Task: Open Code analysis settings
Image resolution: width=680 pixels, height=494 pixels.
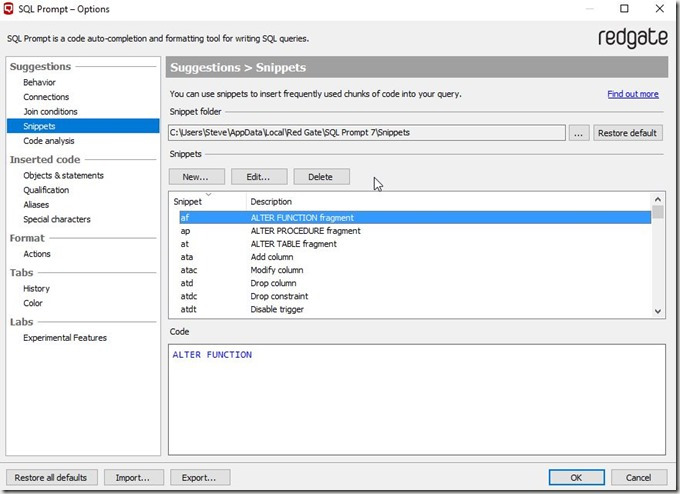Action: 49,141
